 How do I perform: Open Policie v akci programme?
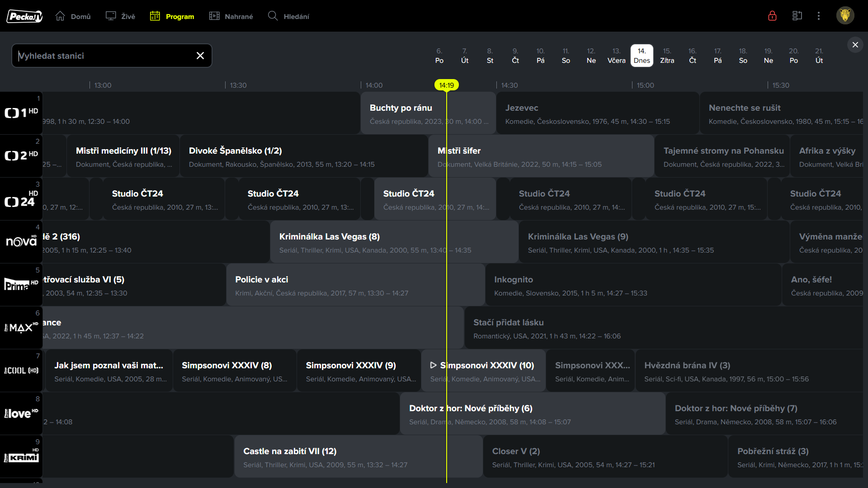coord(355,285)
